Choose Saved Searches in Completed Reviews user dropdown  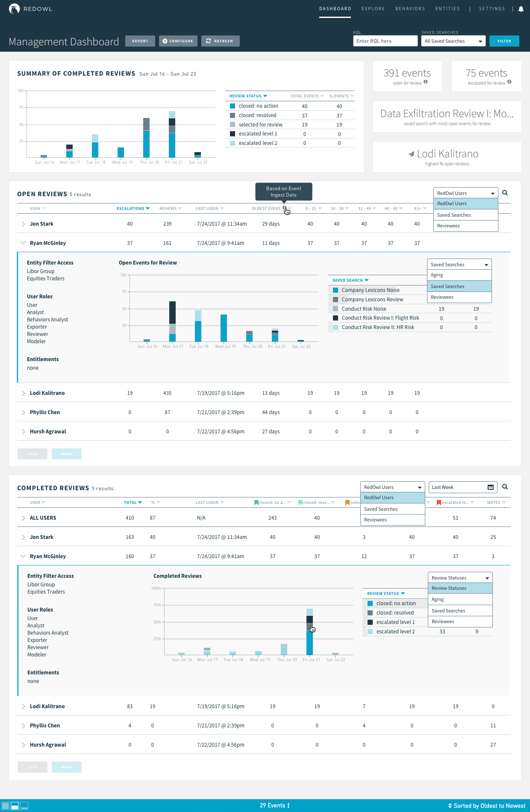click(x=393, y=509)
